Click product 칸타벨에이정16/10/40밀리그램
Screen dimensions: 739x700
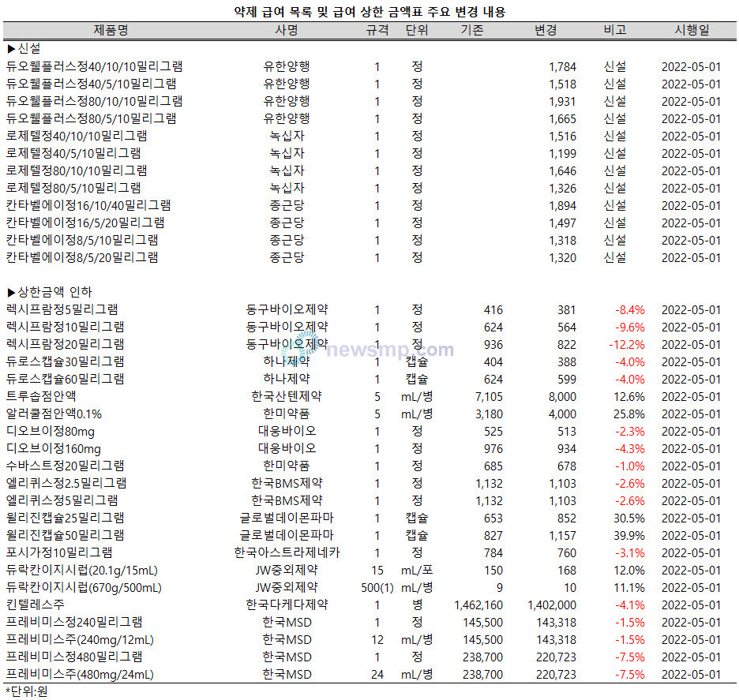coord(88,205)
